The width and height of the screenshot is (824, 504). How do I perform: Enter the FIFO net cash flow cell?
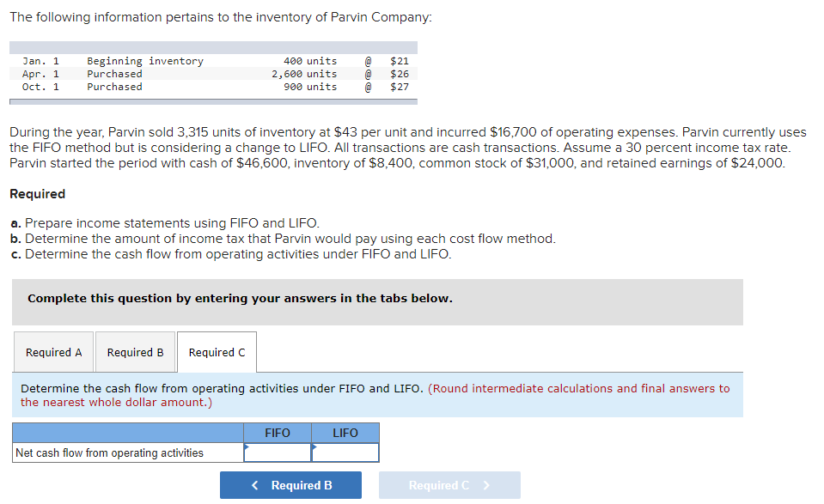pyautogui.click(x=278, y=452)
